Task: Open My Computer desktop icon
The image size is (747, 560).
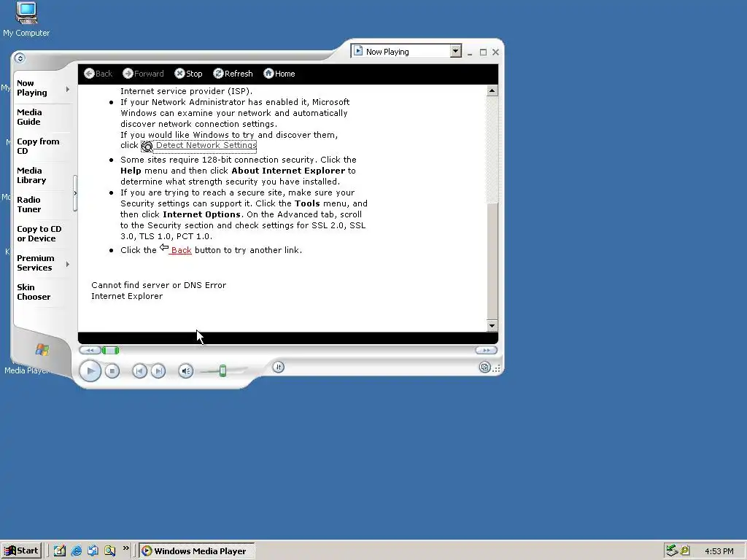Action: [26, 19]
